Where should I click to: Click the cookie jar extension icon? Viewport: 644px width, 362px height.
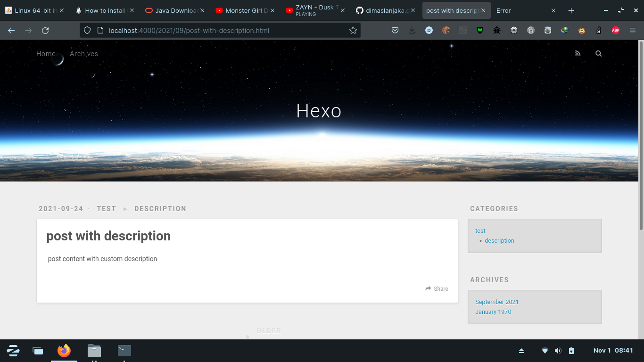coord(548,30)
